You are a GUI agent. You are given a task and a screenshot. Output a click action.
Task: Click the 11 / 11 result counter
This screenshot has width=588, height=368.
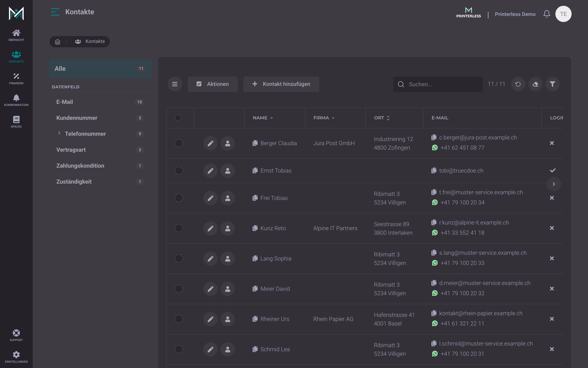click(496, 84)
